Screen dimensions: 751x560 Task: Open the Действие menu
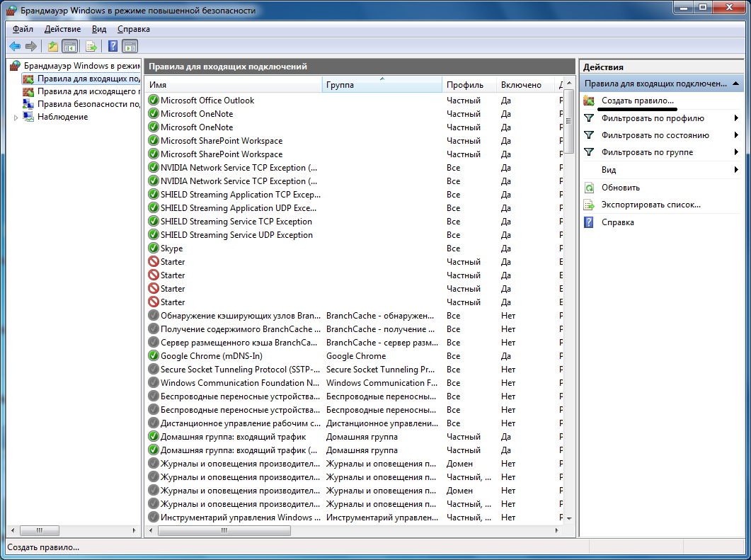(63, 29)
